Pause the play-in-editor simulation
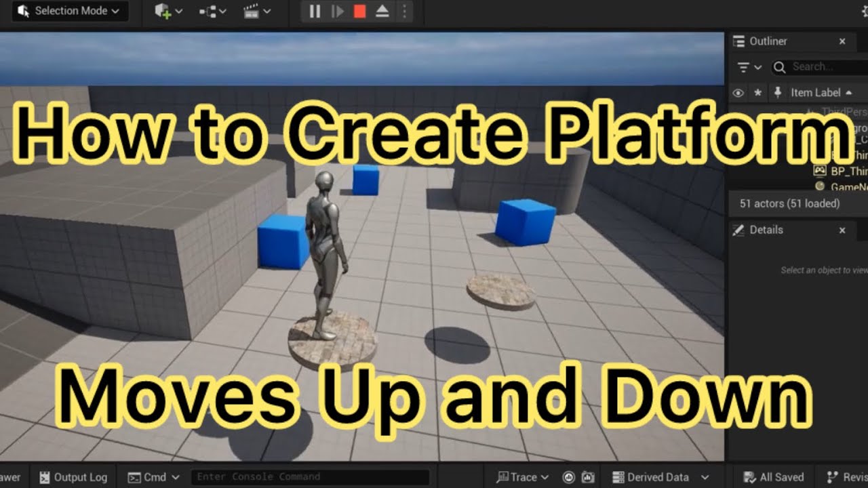Image resolution: width=868 pixels, height=488 pixels. [x=315, y=12]
